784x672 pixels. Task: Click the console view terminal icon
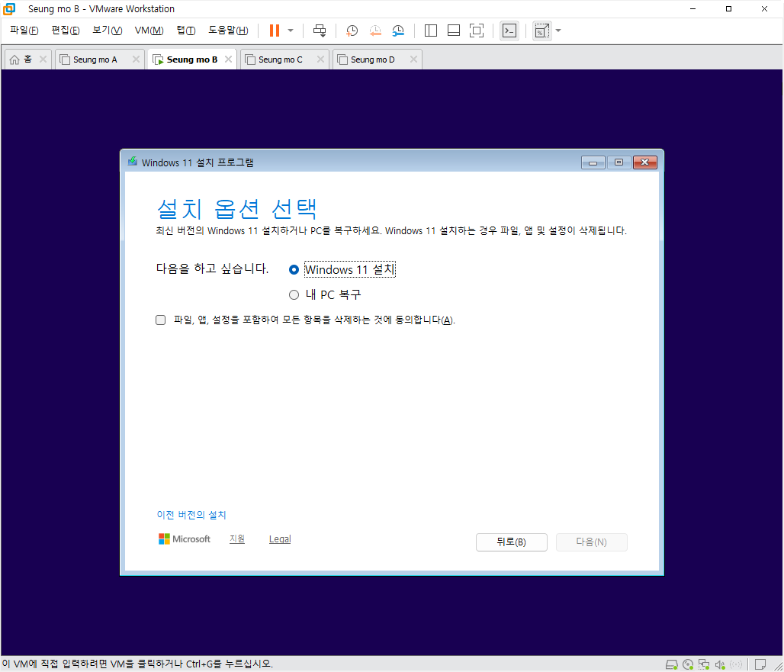(509, 31)
